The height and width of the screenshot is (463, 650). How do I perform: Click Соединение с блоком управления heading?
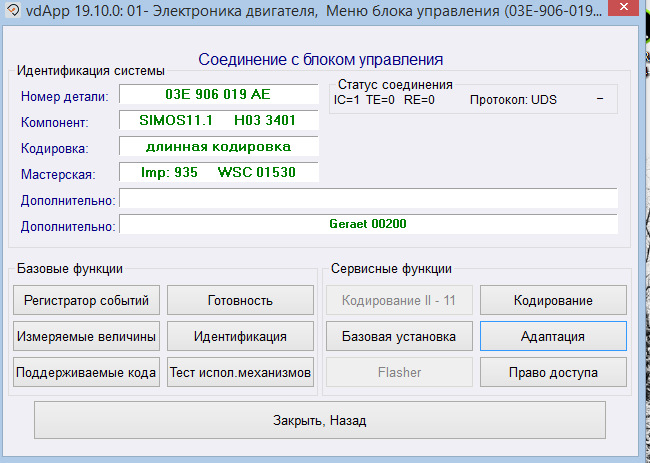pos(320,60)
